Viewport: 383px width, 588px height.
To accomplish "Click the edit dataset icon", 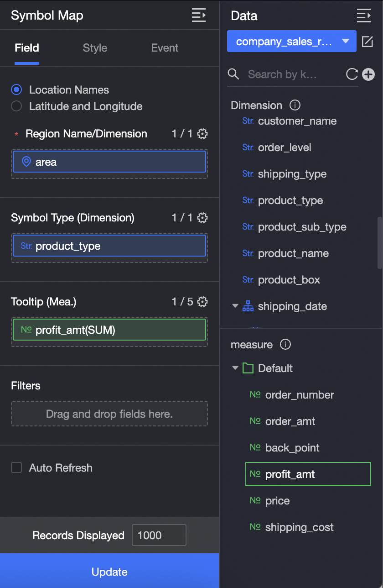I will (x=367, y=42).
